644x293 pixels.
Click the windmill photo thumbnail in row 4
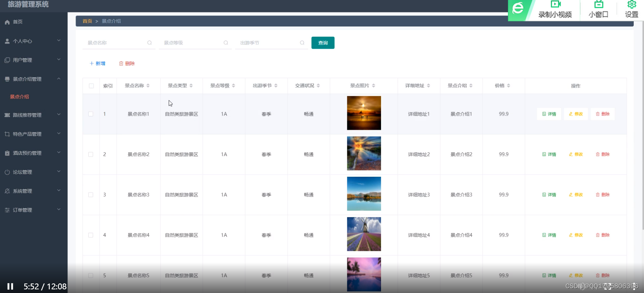364,234
